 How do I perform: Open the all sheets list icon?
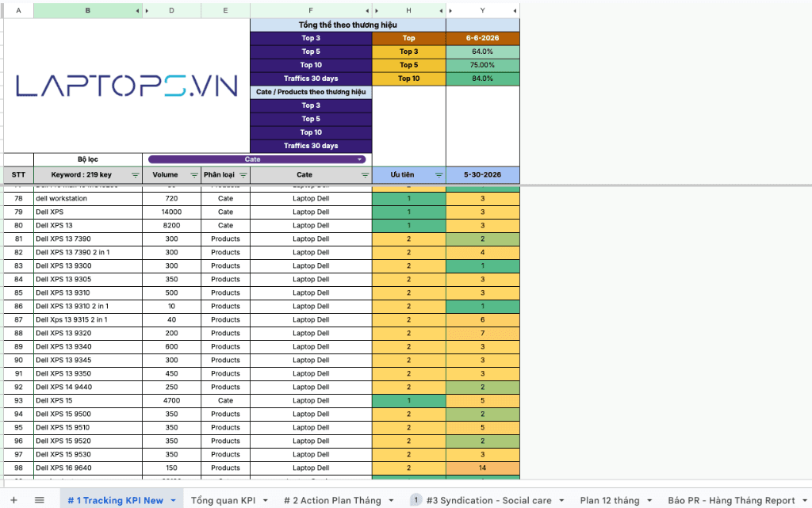(40, 500)
